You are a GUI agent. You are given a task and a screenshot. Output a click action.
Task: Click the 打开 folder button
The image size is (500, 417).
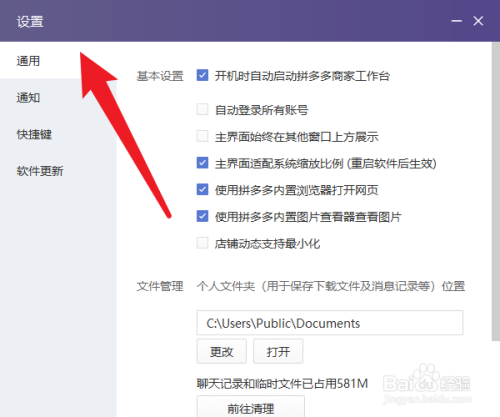pos(278,351)
